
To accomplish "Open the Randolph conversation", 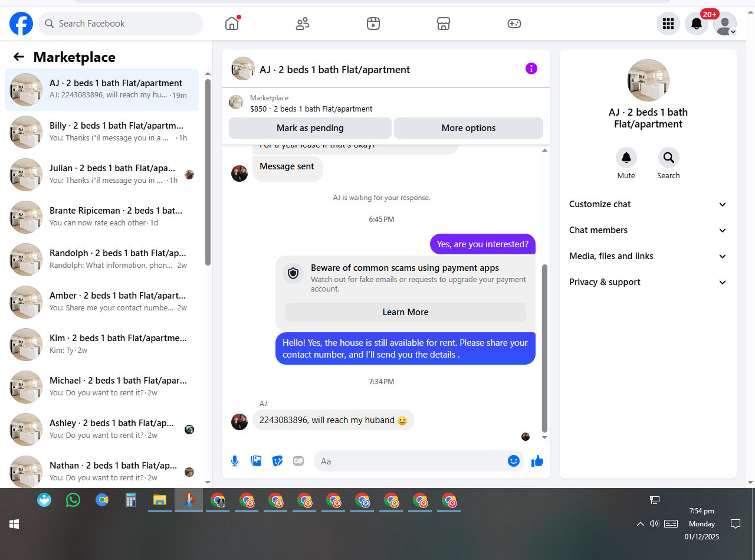I will (101, 259).
